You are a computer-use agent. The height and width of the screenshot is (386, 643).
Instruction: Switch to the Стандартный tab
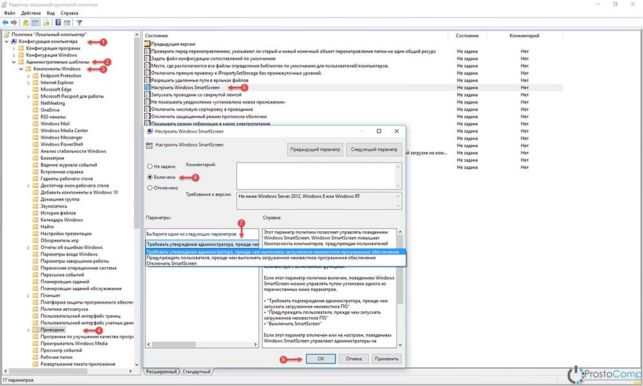[196, 372]
